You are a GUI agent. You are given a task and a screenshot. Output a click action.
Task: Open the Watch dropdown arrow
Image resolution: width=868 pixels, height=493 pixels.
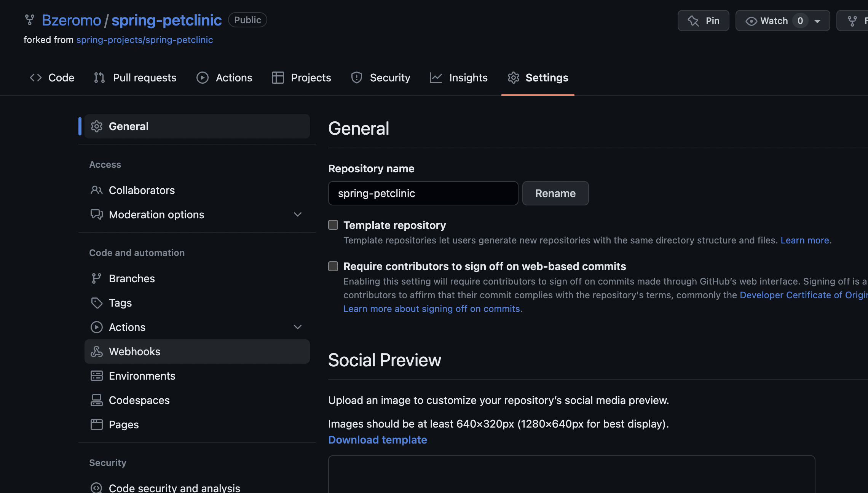tap(817, 21)
